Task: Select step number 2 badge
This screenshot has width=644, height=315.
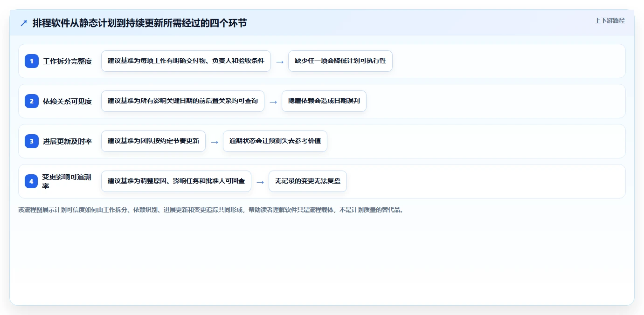Action: (x=32, y=101)
